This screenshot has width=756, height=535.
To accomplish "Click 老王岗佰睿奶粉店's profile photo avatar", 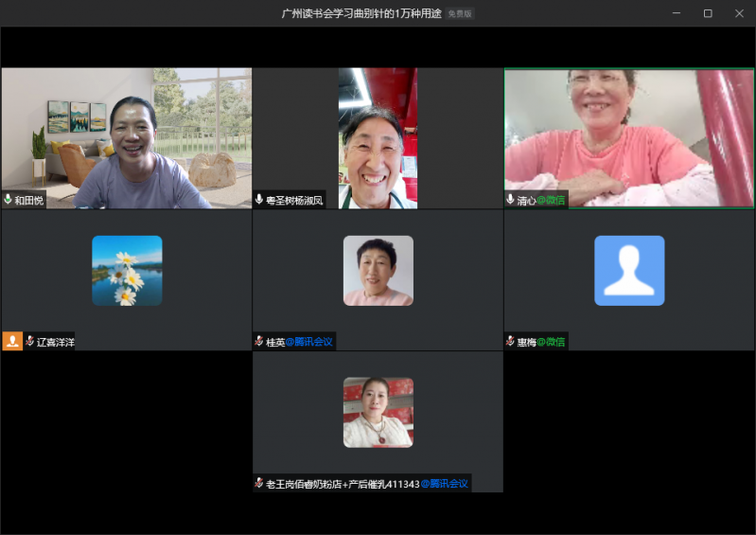I will coord(378,412).
